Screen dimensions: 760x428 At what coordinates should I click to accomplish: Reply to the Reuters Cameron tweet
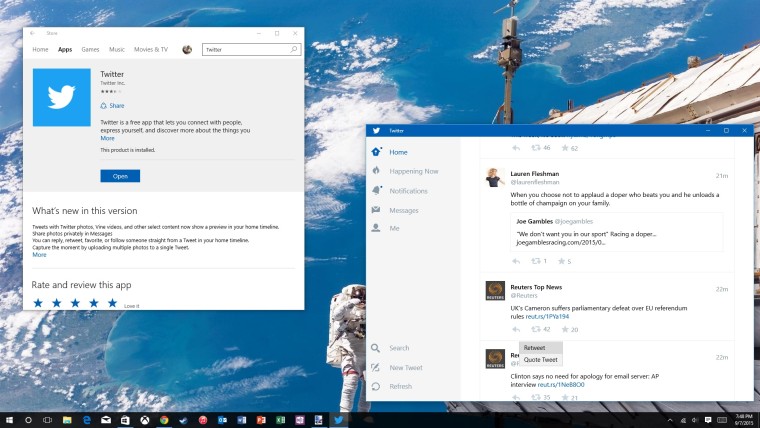coord(516,330)
